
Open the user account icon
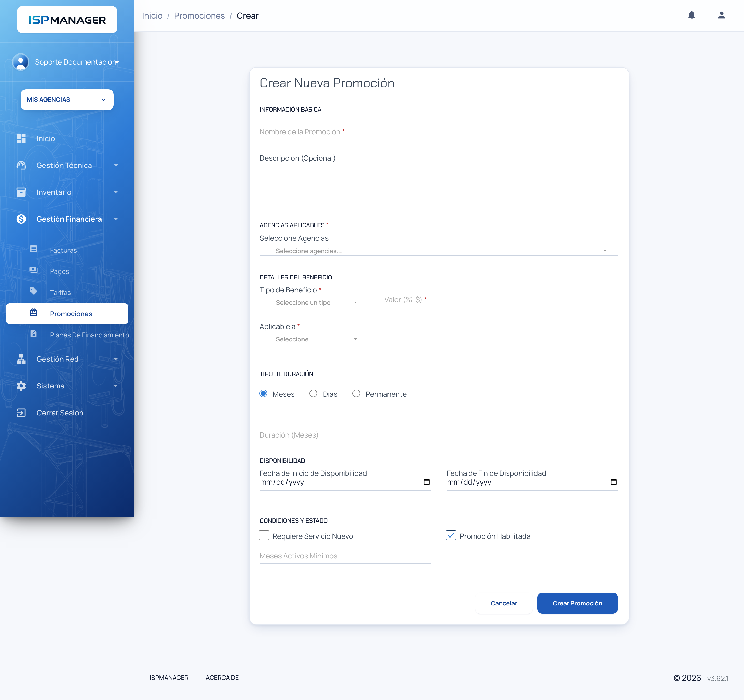[x=722, y=15]
